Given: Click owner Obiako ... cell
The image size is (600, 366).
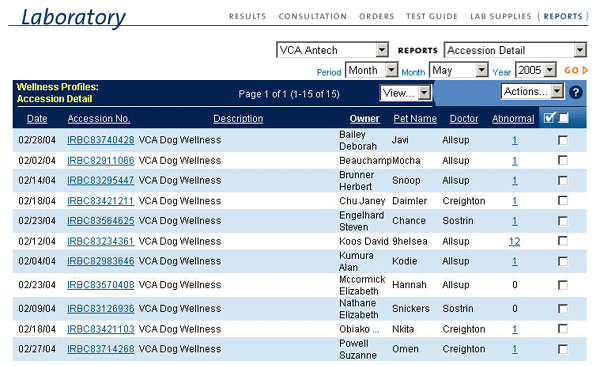Looking at the screenshot, I should pyautogui.click(x=359, y=329).
